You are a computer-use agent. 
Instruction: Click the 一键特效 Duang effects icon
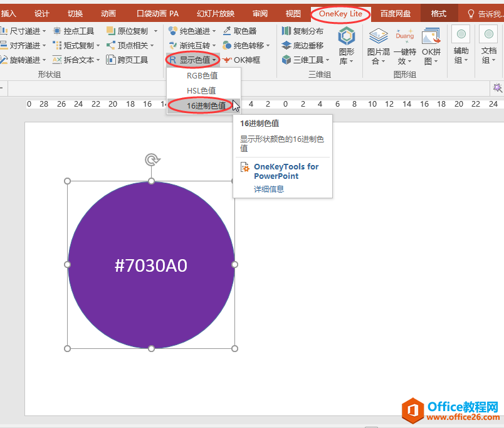(404, 46)
